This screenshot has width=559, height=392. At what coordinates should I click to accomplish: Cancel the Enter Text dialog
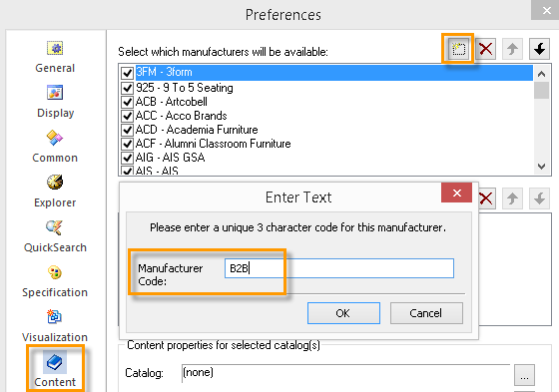click(426, 313)
